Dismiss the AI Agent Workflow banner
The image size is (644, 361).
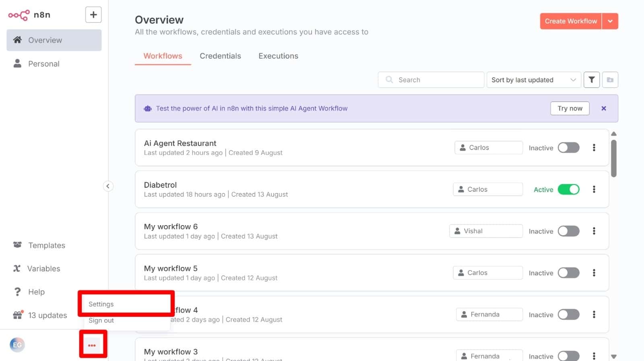click(x=603, y=108)
